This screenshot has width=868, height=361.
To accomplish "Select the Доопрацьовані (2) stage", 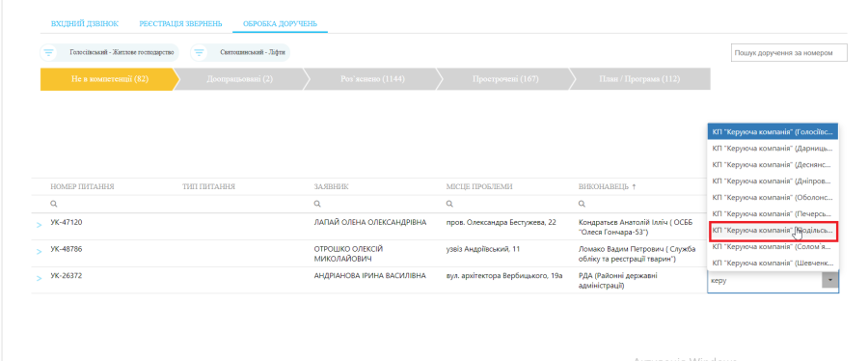I will [240, 79].
